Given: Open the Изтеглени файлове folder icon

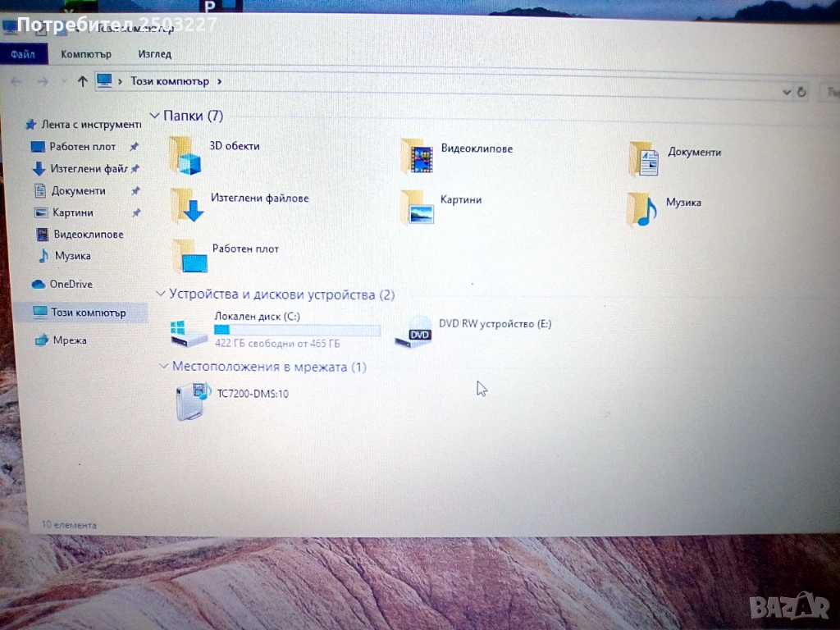Looking at the screenshot, I should point(187,205).
